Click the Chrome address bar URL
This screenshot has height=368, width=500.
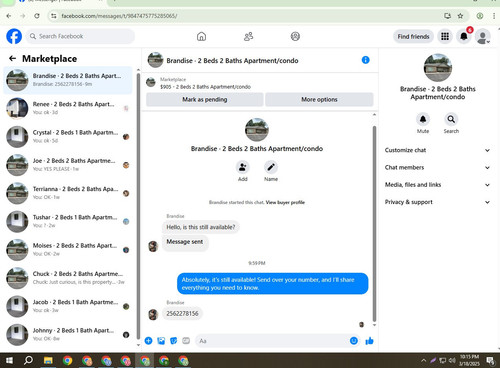tap(119, 16)
